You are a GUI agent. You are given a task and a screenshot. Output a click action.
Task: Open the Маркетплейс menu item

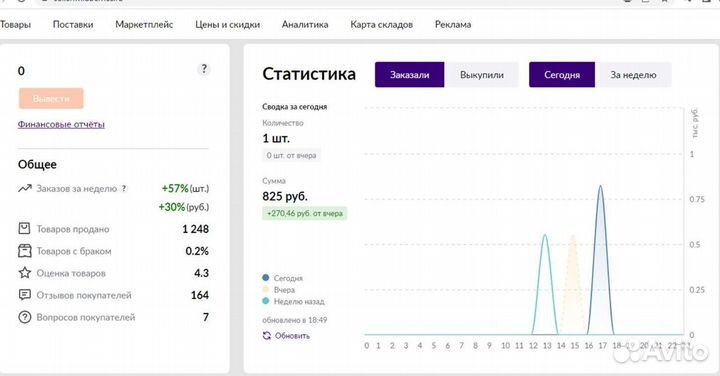click(144, 25)
